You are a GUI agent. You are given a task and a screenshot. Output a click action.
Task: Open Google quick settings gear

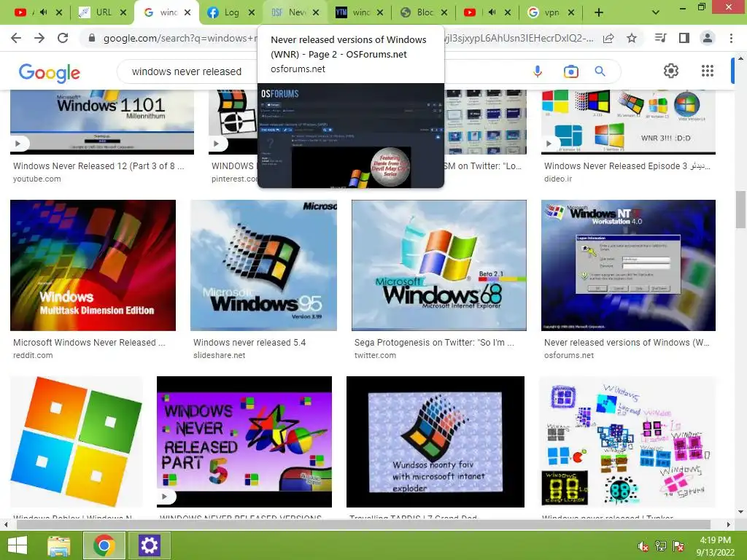point(671,71)
